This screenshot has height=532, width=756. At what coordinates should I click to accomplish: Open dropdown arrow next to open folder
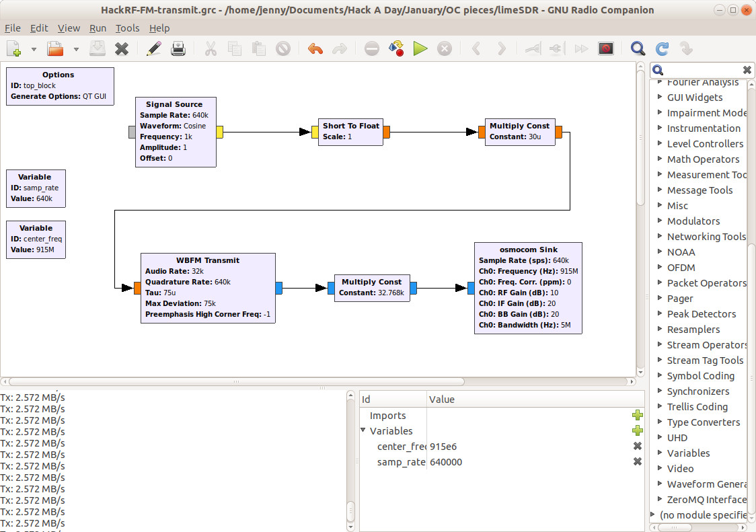click(x=76, y=49)
